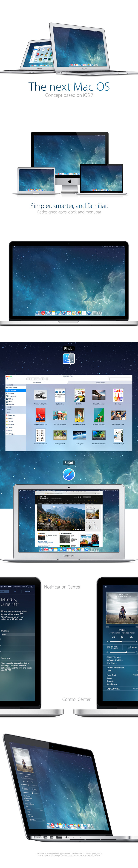The width and height of the screenshot is (138, 868).
Task: Click the Apple logo above Control Center
Action: (106, 587)
